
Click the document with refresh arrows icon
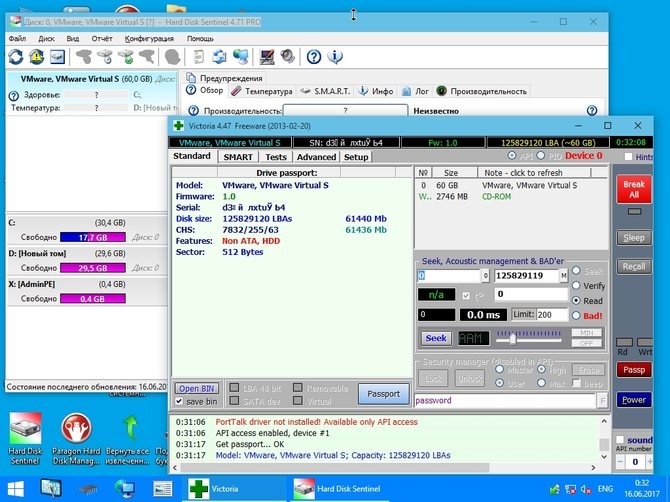point(219,57)
